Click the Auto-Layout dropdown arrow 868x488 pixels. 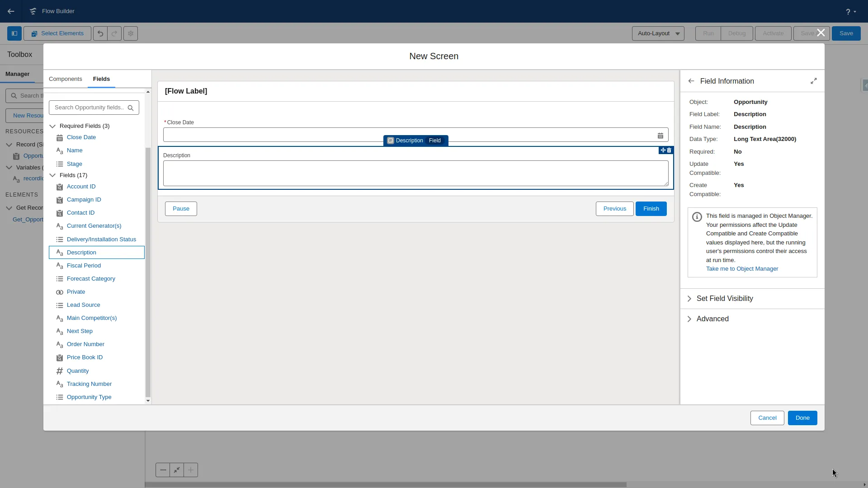click(x=678, y=33)
